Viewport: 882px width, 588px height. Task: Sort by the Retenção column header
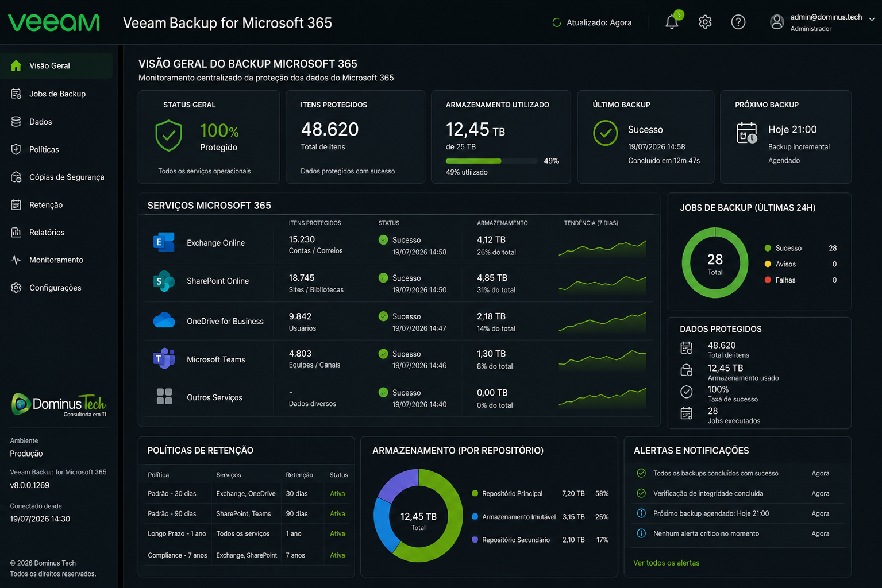299,475
